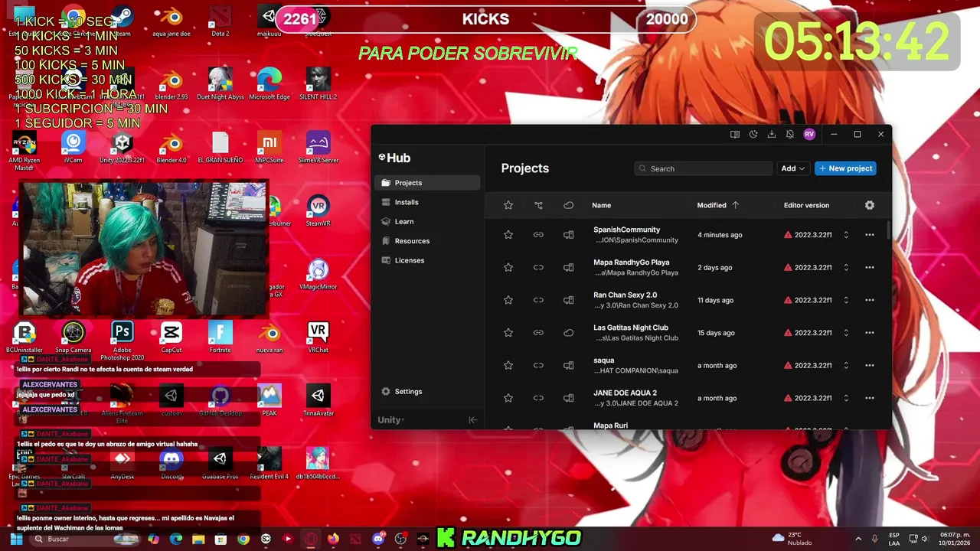Toggle the favorite star on saqua

click(508, 366)
